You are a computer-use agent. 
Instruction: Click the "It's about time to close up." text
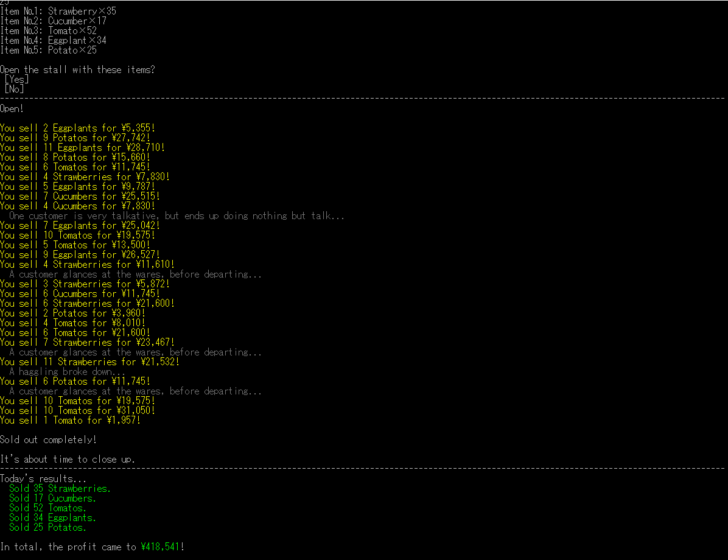tap(68, 459)
